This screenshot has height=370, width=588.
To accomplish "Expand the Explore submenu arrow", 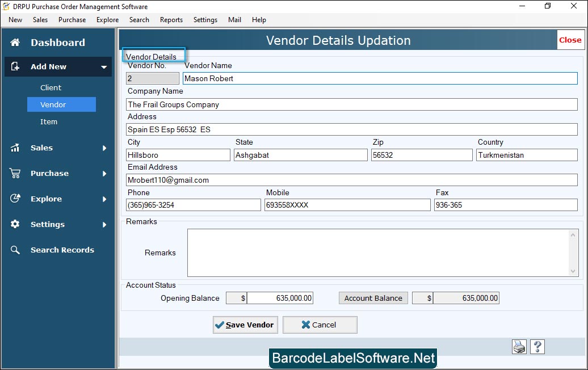I will click(x=104, y=199).
